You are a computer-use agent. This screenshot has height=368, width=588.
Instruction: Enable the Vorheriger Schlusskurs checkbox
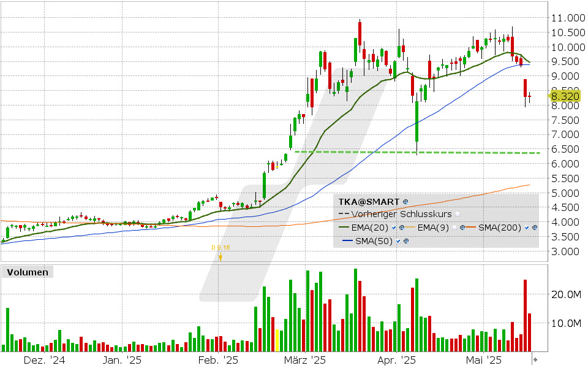click(458, 215)
